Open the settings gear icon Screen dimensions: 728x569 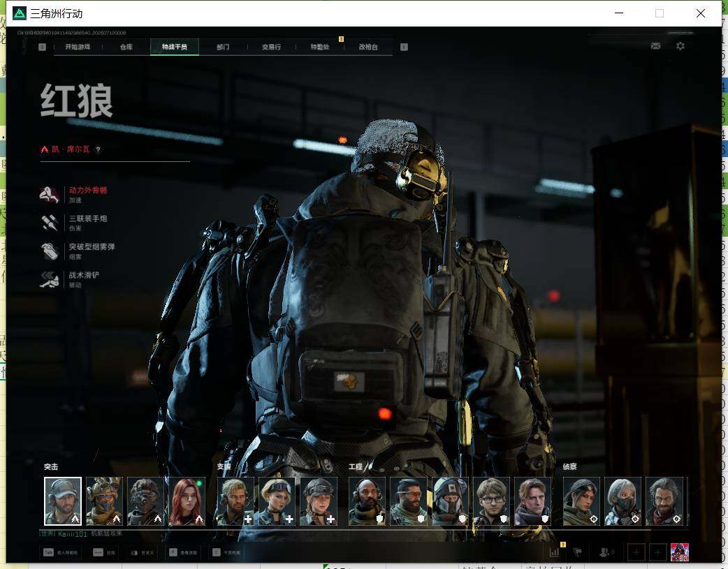pyautogui.click(x=680, y=46)
